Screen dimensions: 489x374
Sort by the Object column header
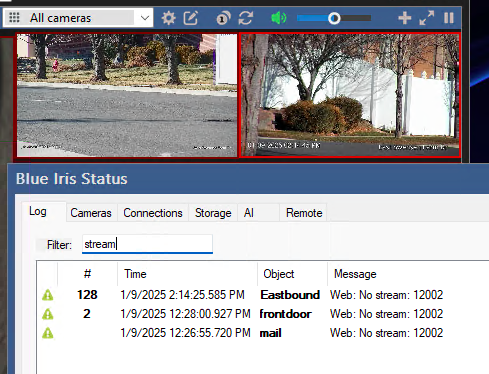[292, 274]
